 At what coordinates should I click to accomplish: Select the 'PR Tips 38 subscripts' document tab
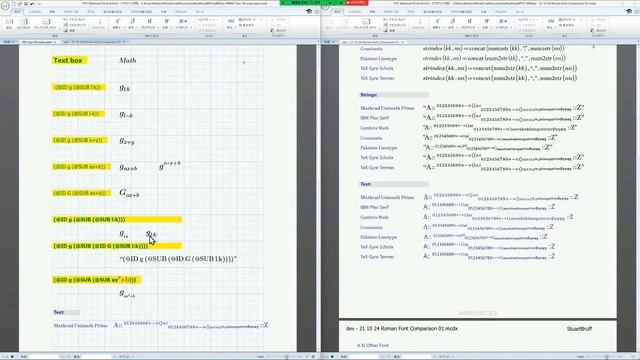tap(39, 42)
